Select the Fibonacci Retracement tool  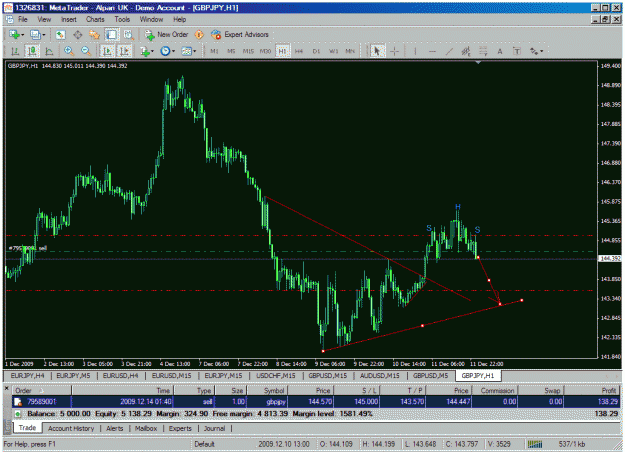[483, 51]
